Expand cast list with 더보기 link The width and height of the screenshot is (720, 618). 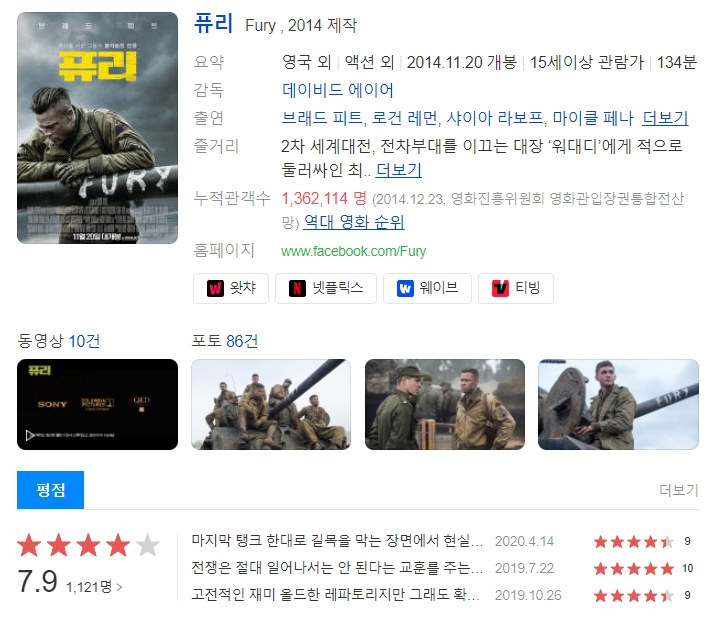[x=665, y=118]
